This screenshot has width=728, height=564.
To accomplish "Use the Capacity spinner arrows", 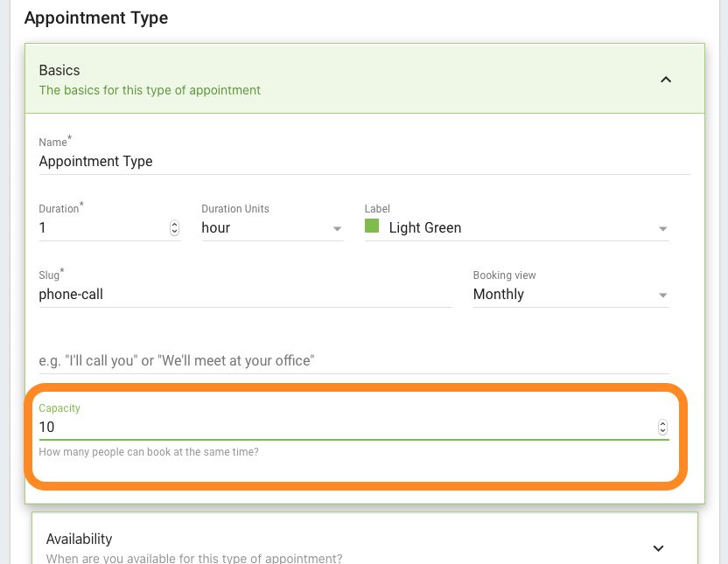I will [x=663, y=428].
